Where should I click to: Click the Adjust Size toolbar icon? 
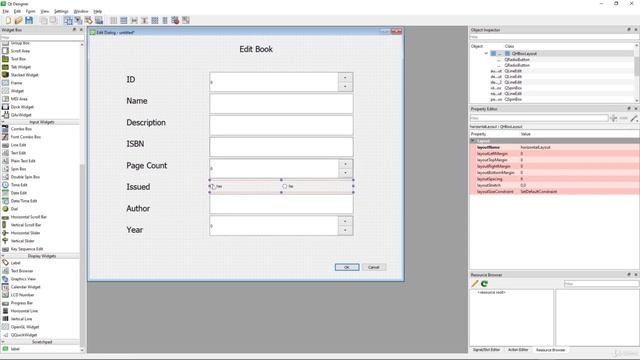click(x=186, y=20)
